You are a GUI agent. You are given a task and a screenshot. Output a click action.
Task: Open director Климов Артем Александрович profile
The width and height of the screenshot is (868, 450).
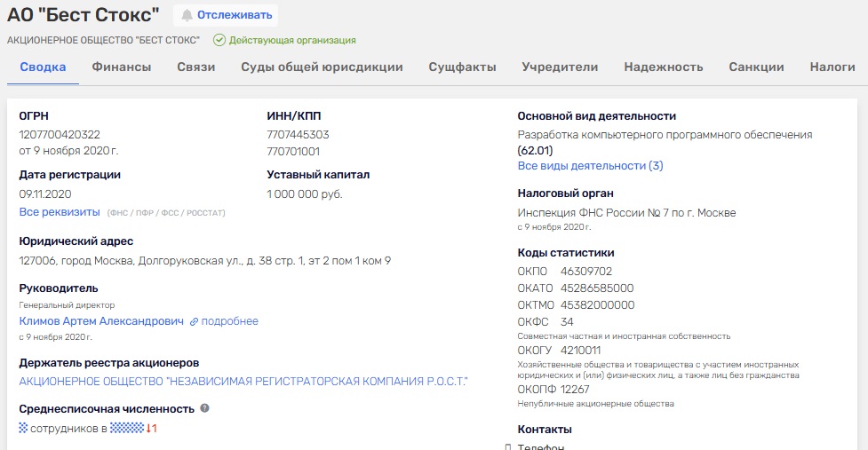[101, 321]
